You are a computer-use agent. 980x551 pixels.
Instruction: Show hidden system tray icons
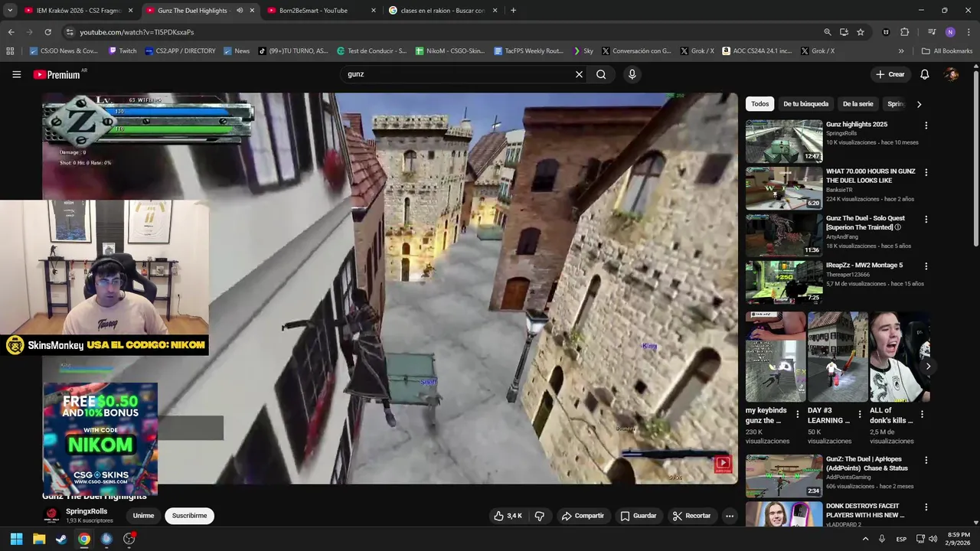pyautogui.click(x=865, y=539)
